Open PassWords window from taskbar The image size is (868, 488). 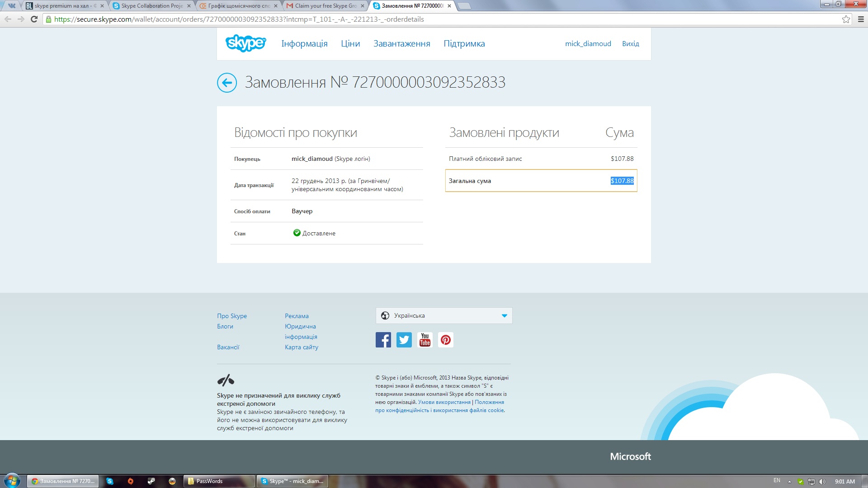coord(219,481)
